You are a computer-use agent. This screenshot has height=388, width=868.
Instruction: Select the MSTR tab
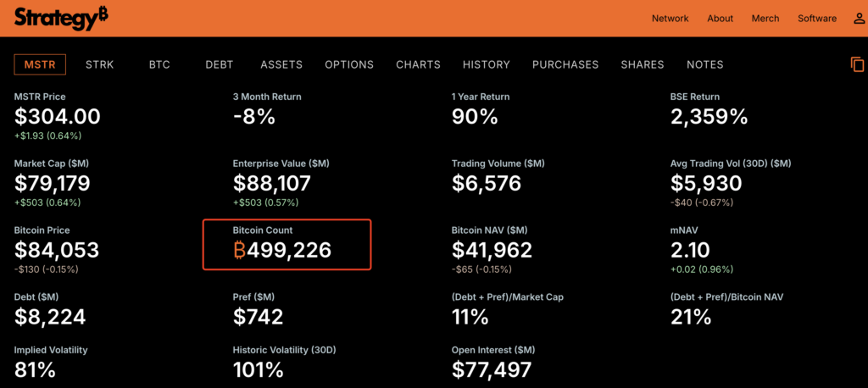click(x=40, y=64)
